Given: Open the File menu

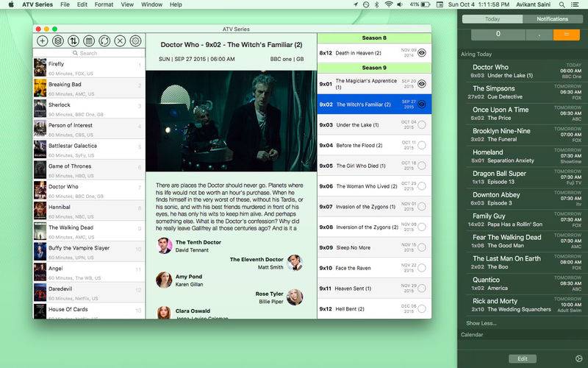Looking at the screenshot, I should click(65, 4).
